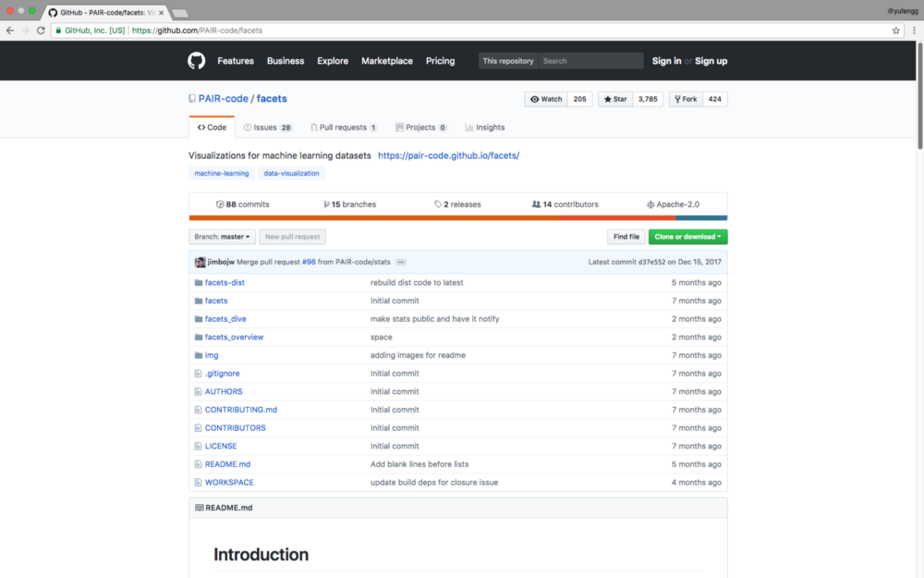Switch to the Issues tab
The image size is (924, 578).
[267, 128]
